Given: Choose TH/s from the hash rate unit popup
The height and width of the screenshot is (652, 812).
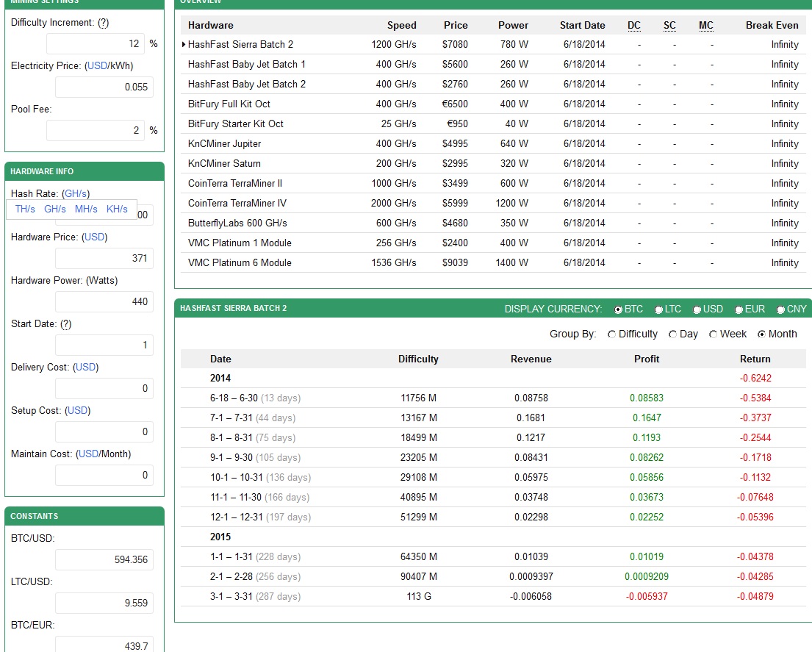Looking at the screenshot, I should click(25, 209).
